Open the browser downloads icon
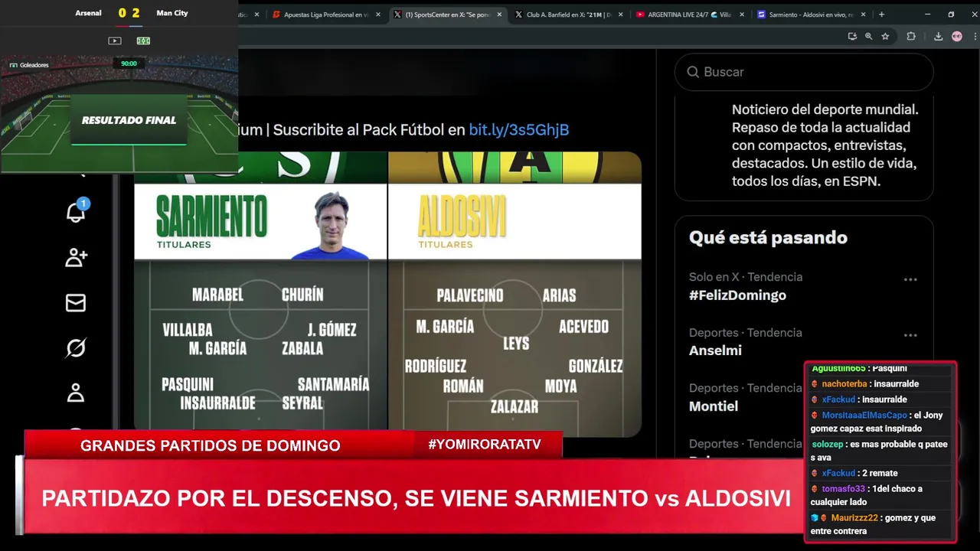This screenshot has height=551, width=980. click(939, 36)
